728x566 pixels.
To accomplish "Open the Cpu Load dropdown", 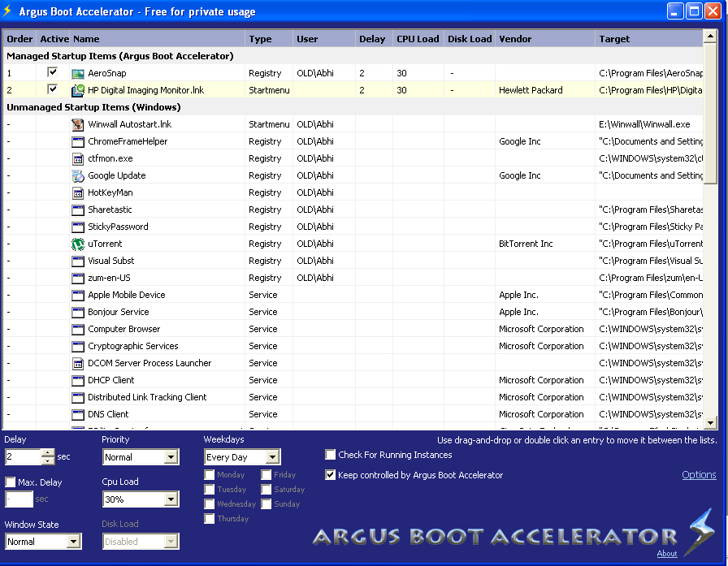I will pyautogui.click(x=171, y=499).
